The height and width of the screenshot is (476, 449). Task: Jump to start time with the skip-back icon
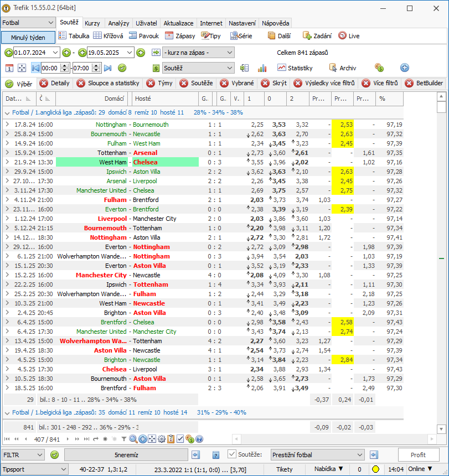click(x=35, y=68)
